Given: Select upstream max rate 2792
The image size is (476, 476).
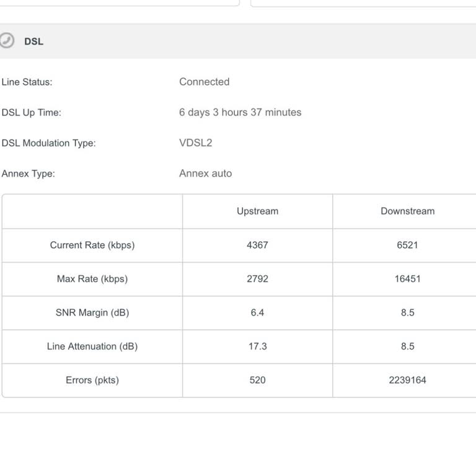Looking at the screenshot, I should click(x=257, y=279).
